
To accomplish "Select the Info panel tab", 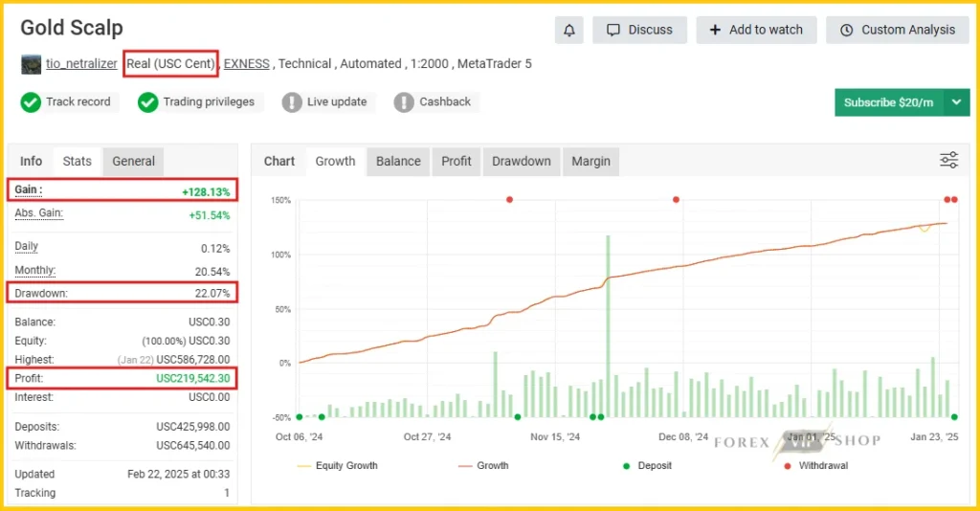I will (x=31, y=161).
